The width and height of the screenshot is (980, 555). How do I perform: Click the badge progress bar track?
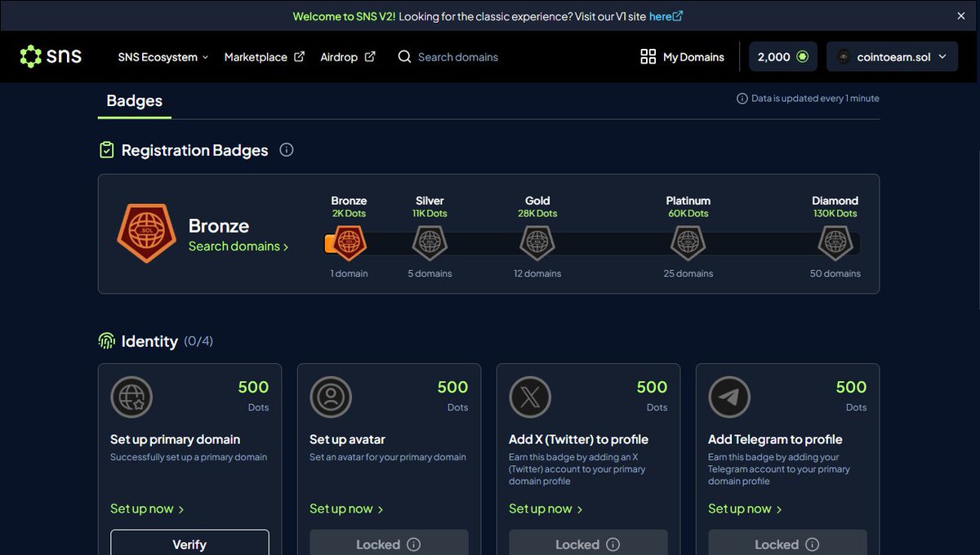(x=592, y=243)
